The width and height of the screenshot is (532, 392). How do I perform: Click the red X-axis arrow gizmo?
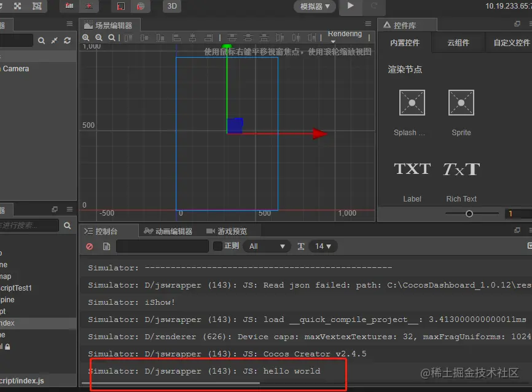[319, 134]
